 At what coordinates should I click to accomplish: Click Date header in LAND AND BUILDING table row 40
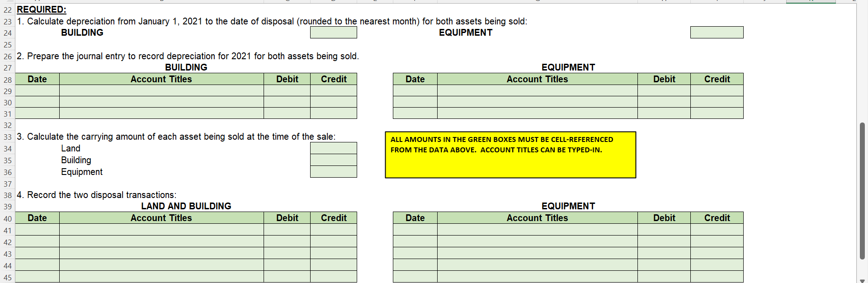point(38,218)
